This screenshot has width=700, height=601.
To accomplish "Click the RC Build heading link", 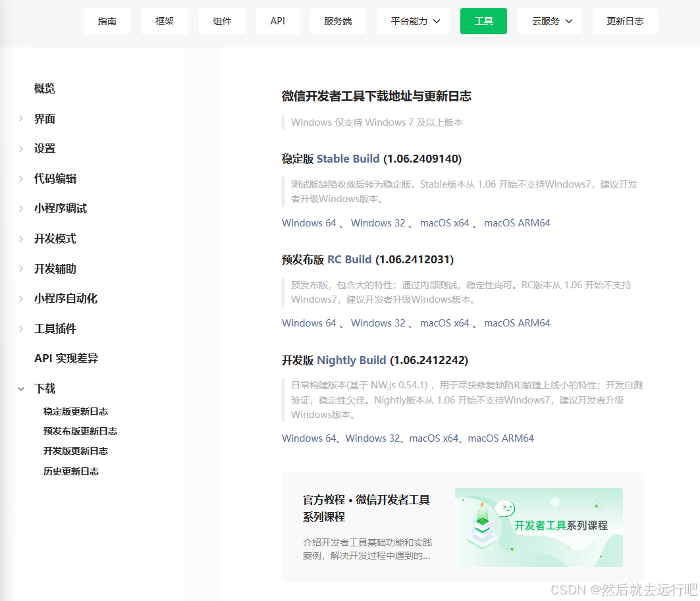I will pos(349,259).
